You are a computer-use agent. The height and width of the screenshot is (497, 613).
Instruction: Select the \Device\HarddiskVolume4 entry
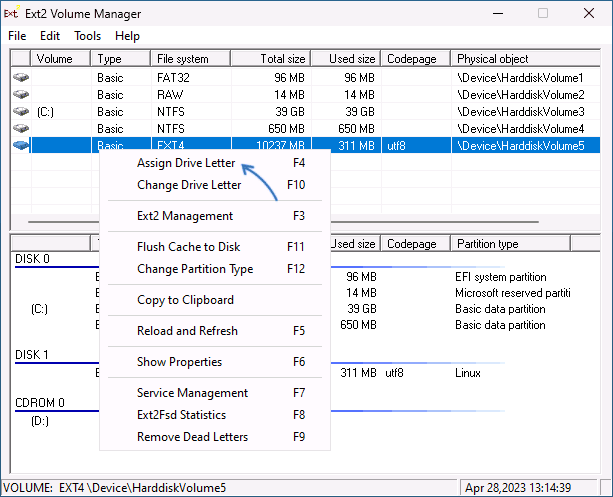(x=521, y=129)
